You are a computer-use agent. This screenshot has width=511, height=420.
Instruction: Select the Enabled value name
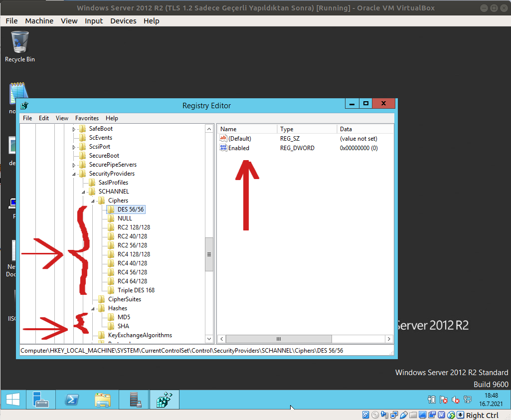[x=239, y=148]
